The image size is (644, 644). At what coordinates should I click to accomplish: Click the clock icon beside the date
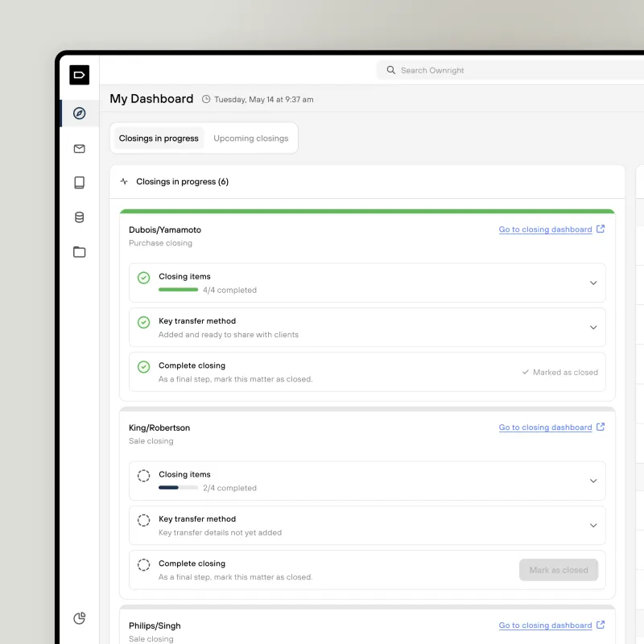point(206,99)
